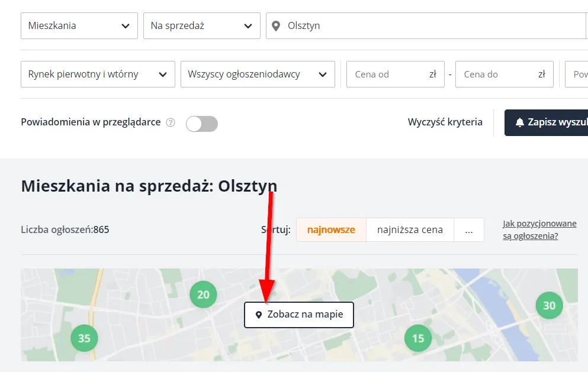Open the Rynek pierwotny i wtórny dropdown
Image resolution: width=588 pixels, height=372 pixels.
97,73
